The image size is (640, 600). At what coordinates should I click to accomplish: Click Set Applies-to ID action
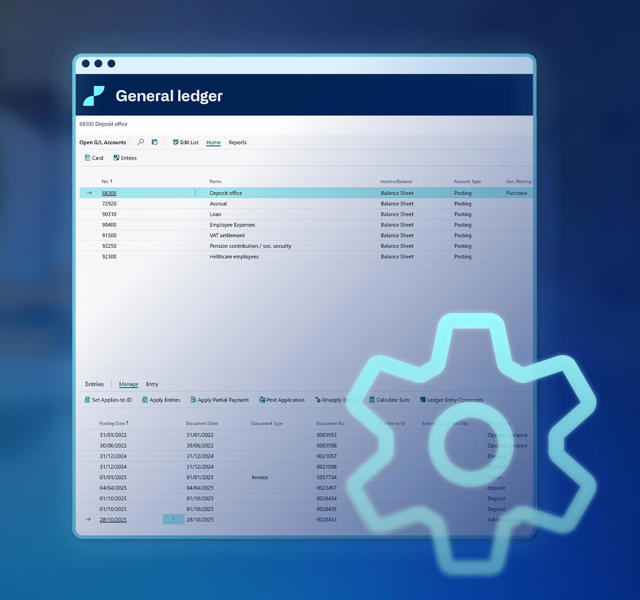[x=108, y=400]
